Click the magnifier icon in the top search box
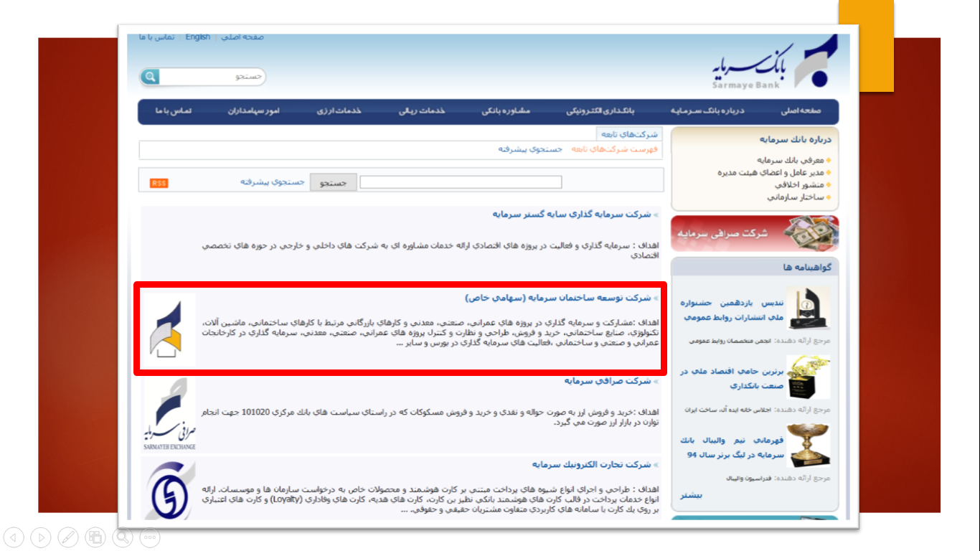 [149, 77]
